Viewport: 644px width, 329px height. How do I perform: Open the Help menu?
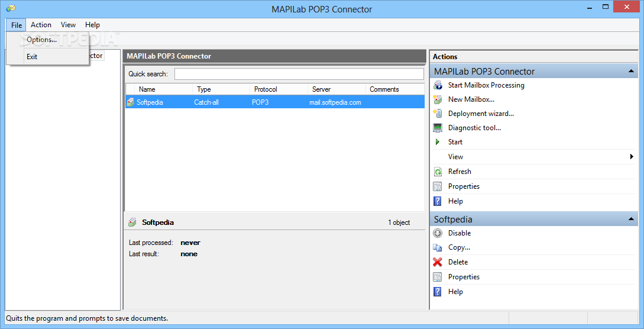point(92,25)
